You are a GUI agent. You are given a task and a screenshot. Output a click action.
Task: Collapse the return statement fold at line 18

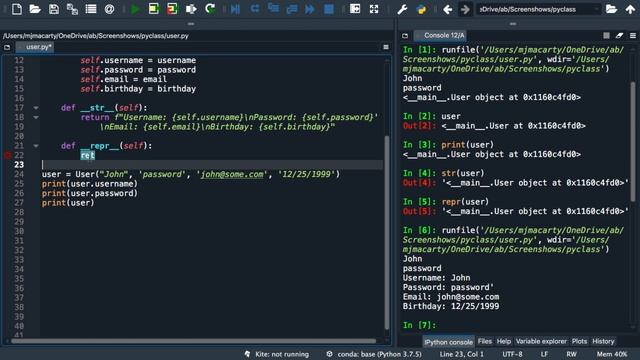click(x=36, y=117)
